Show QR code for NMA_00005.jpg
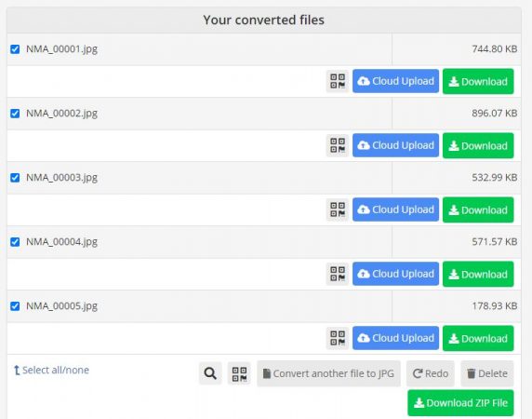This screenshot has width=532, height=419. pos(338,338)
